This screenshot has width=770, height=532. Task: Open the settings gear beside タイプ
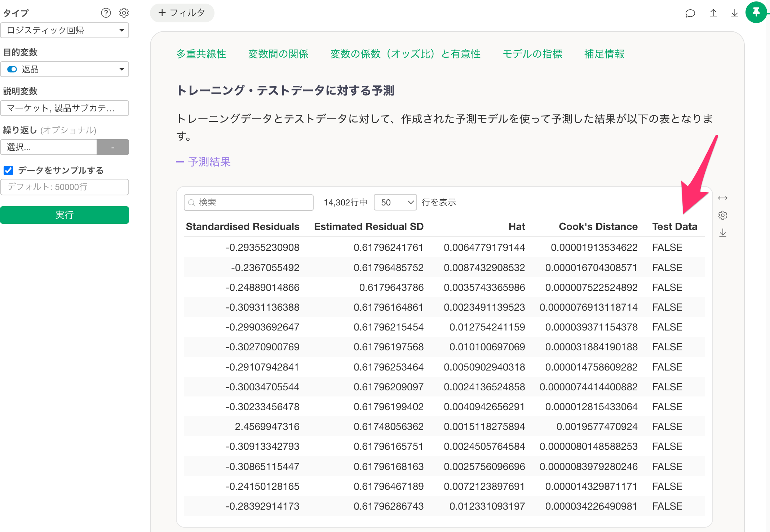[x=124, y=13]
